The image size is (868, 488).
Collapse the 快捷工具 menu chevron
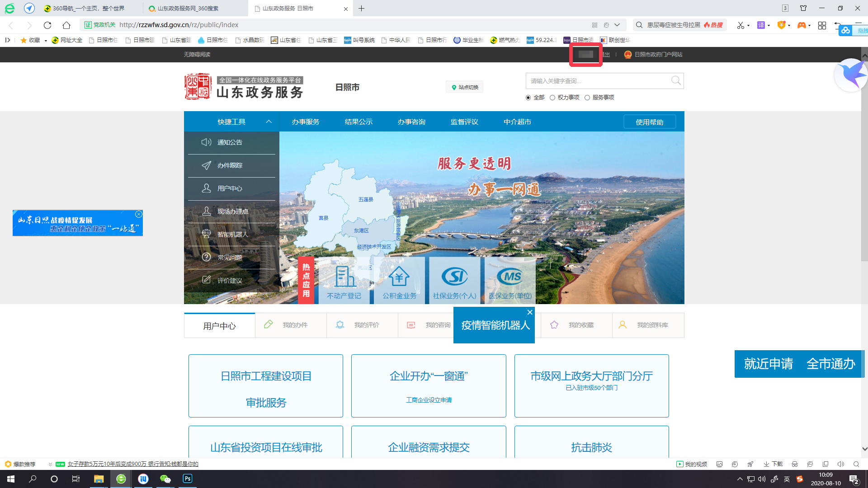[x=269, y=122]
